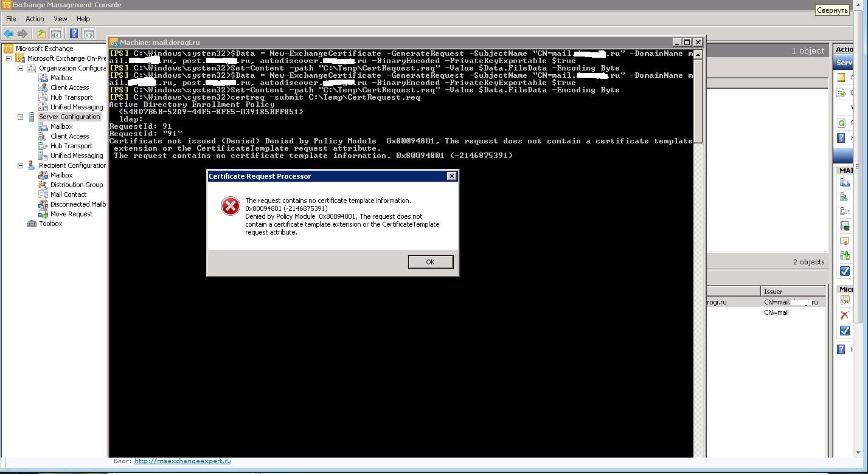Open the msexchangeexpert.ru blog link
Screen dimensions: 868x474
[x=182, y=461]
